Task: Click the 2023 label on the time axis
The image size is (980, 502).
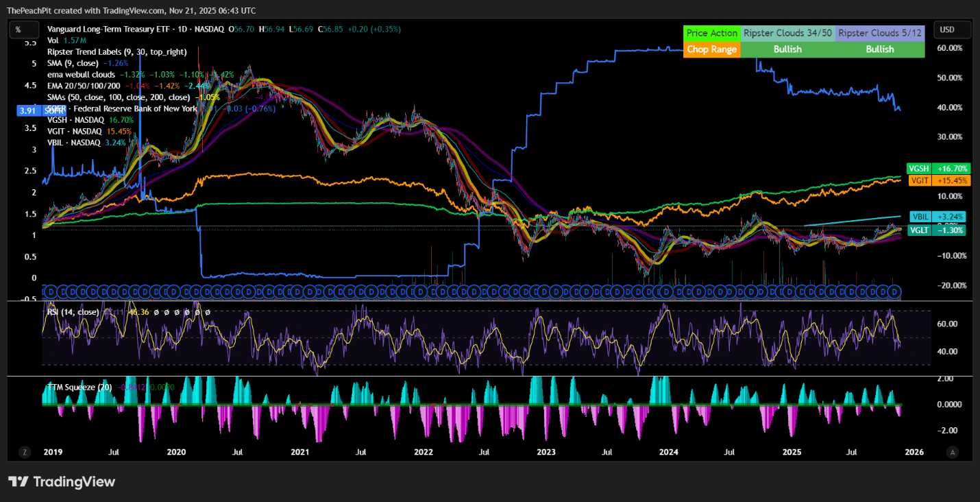Action: [546, 452]
